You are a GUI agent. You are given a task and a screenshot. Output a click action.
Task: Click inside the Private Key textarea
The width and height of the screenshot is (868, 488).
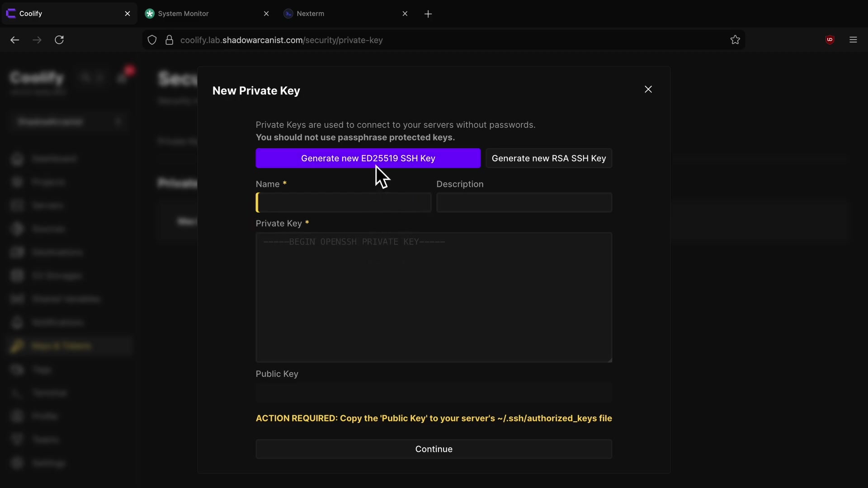point(434,297)
